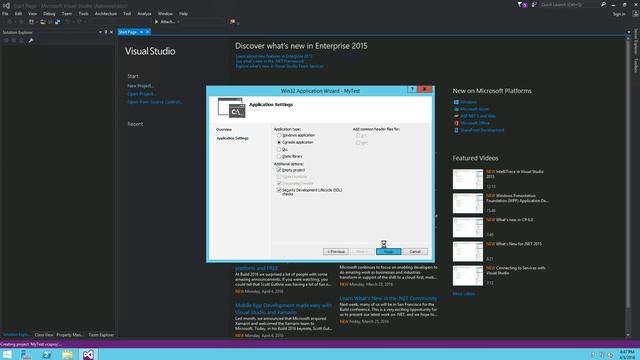
Task: Click the New Project link
Action: pyautogui.click(x=140, y=86)
